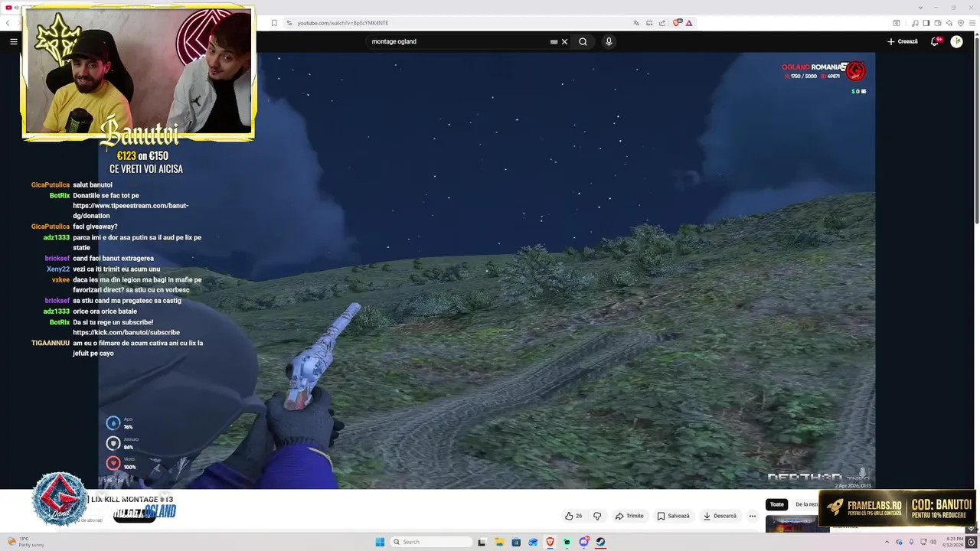Open the taskbar clock and date
This screenshot has width=980, height=551.
click(955, 542)
